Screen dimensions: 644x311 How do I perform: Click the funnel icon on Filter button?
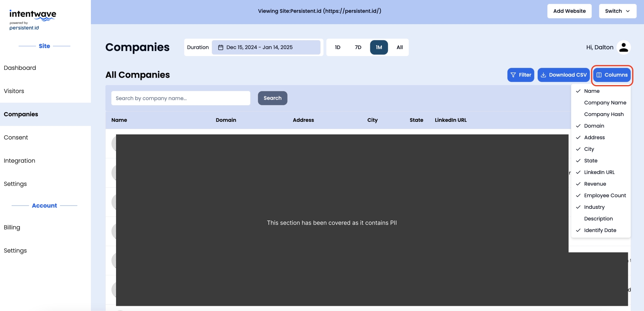point(513,75)
